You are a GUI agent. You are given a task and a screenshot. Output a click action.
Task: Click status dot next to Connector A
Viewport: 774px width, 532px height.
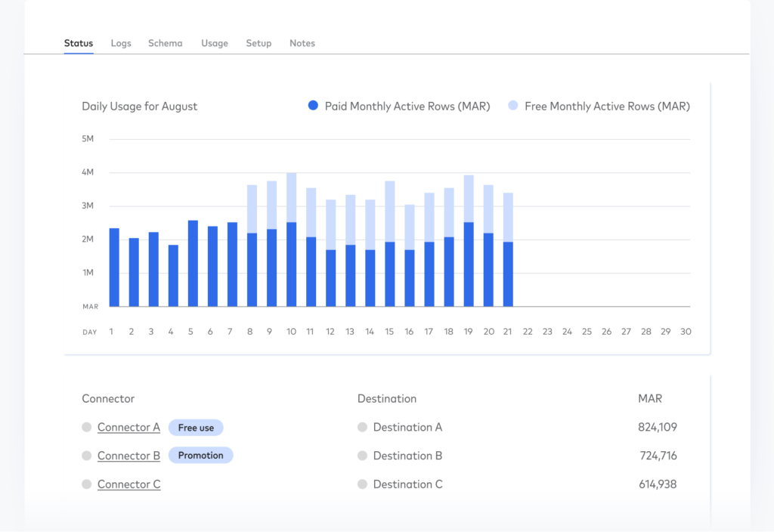[x=87, y=428]
